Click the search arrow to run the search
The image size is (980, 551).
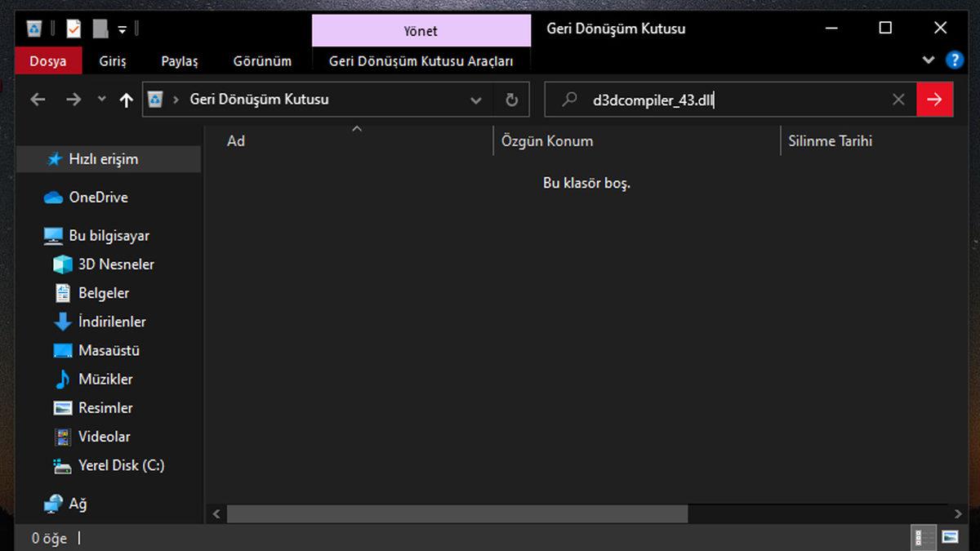click(x=936, y=99)
